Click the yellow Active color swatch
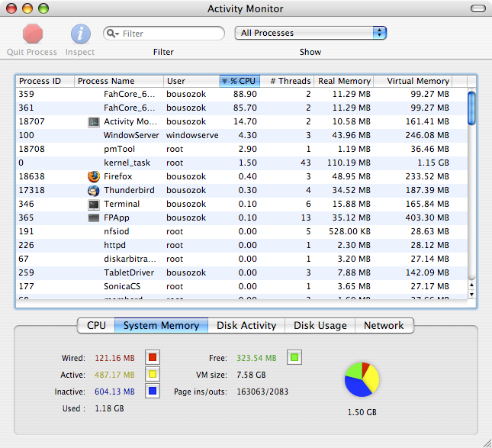Image resolution: width=492 pixels, height=448 pixels. [x=153, y=374]
